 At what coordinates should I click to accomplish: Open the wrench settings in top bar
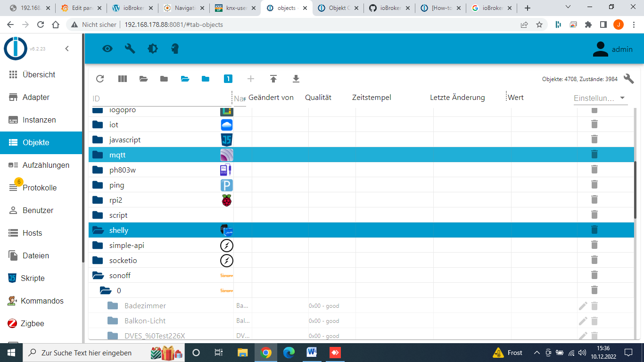(130, 49)
